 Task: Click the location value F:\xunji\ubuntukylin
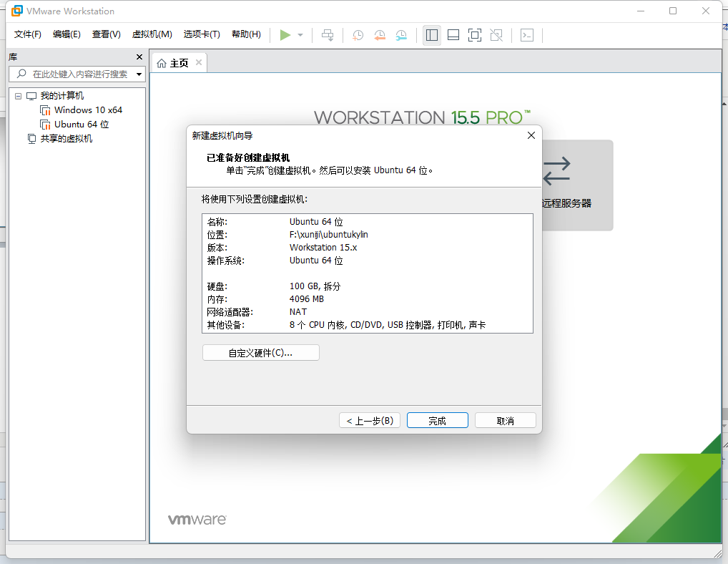coord(329,235)
